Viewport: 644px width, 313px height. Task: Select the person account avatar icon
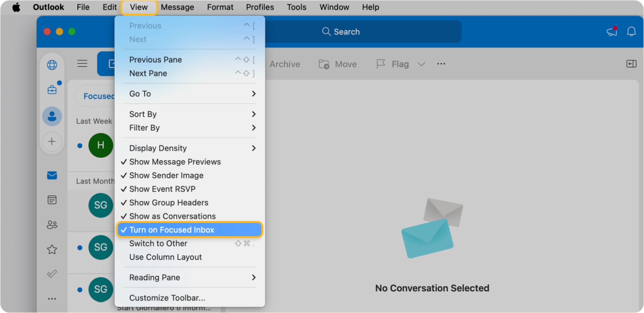[x=52, y=116]
